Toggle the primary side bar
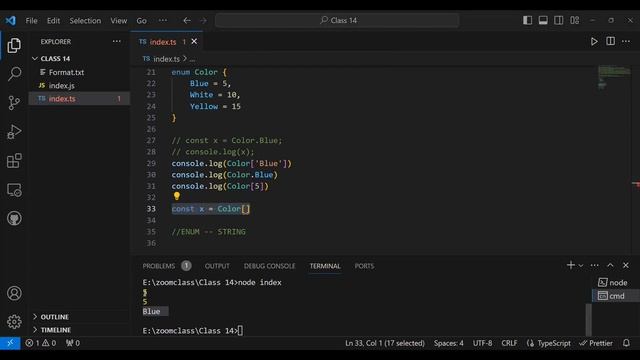The width and height of the screenshot is (640, 360). click(527, 20)
